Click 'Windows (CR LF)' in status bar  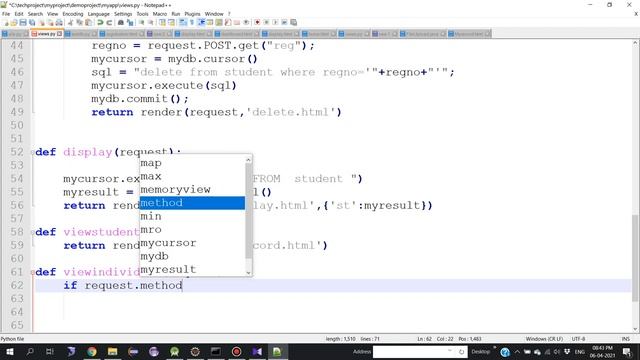point(544,339)
